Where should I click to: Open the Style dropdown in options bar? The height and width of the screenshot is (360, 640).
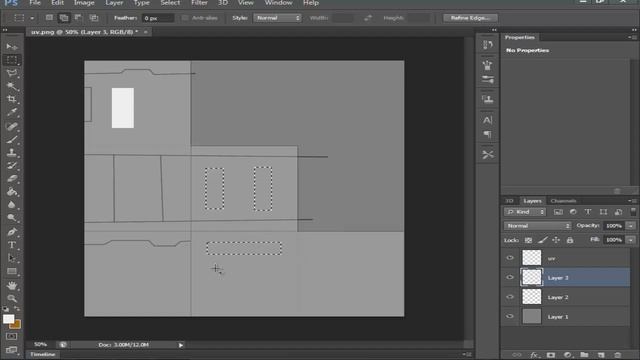(x=278, y=18)
